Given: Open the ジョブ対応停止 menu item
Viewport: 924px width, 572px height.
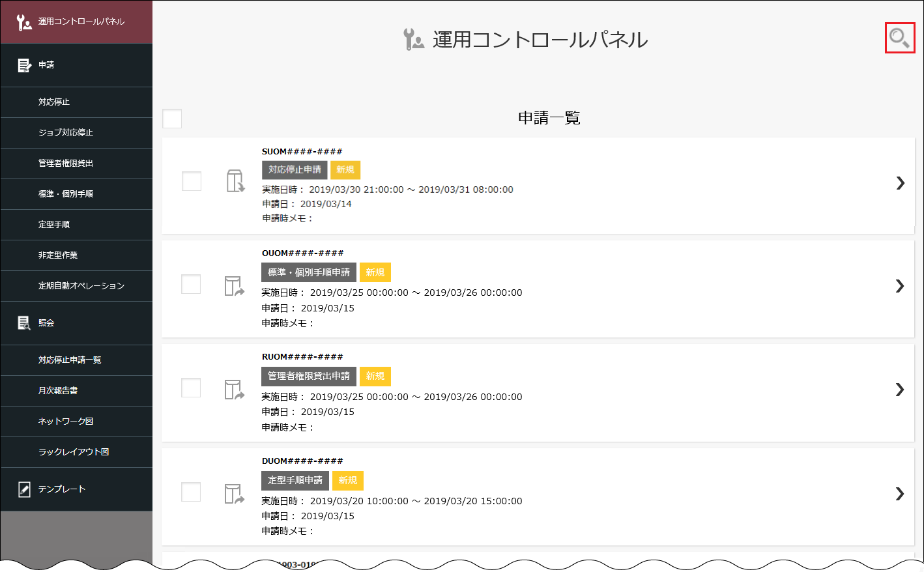Looking at the screenshot, I should pos(76,133).
